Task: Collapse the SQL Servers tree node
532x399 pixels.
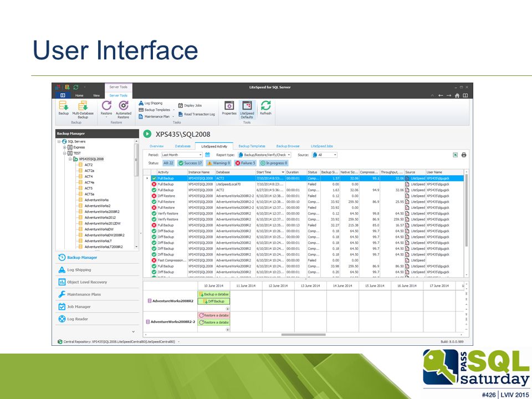Action: click(x=59, y=141)
